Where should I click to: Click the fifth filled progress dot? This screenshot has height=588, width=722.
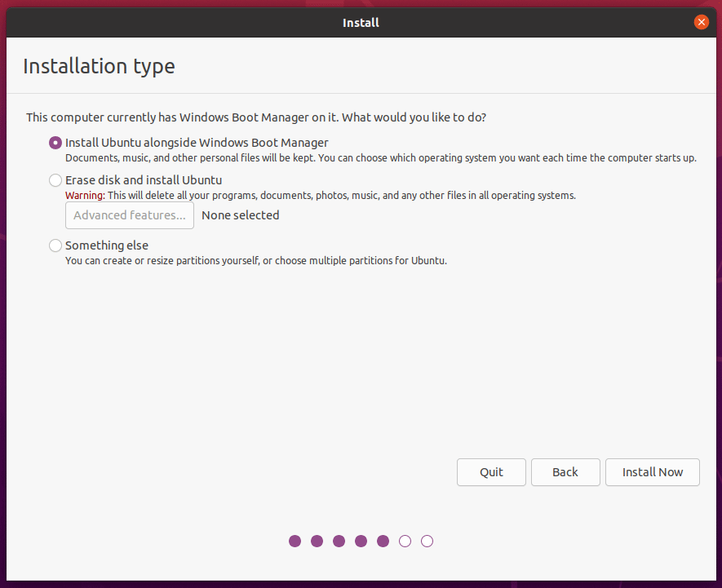tap(383, 541)
